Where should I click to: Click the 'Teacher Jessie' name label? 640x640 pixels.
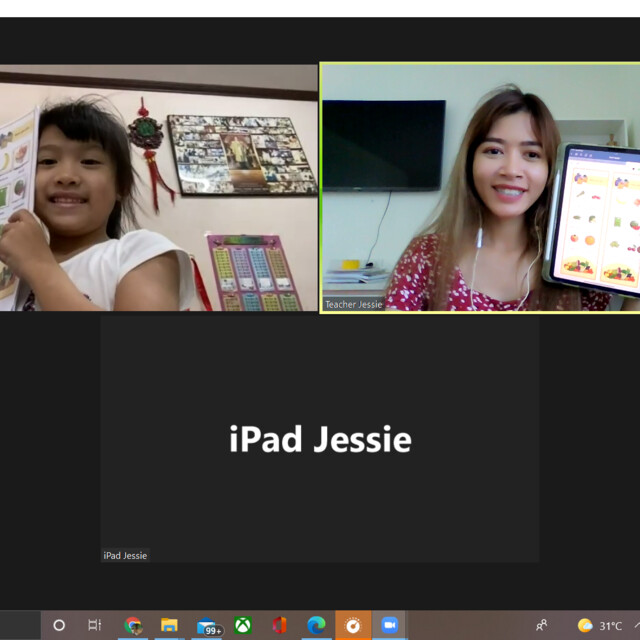[x=353, y=304]
